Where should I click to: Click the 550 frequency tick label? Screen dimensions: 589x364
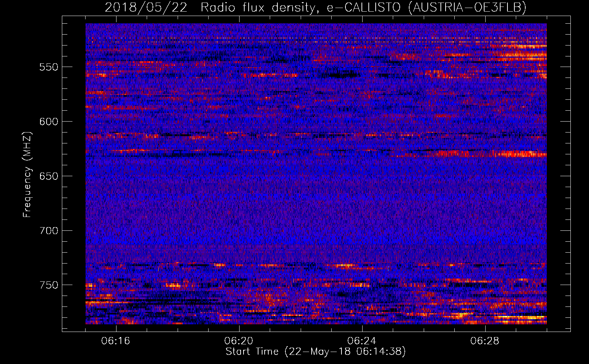49,67
